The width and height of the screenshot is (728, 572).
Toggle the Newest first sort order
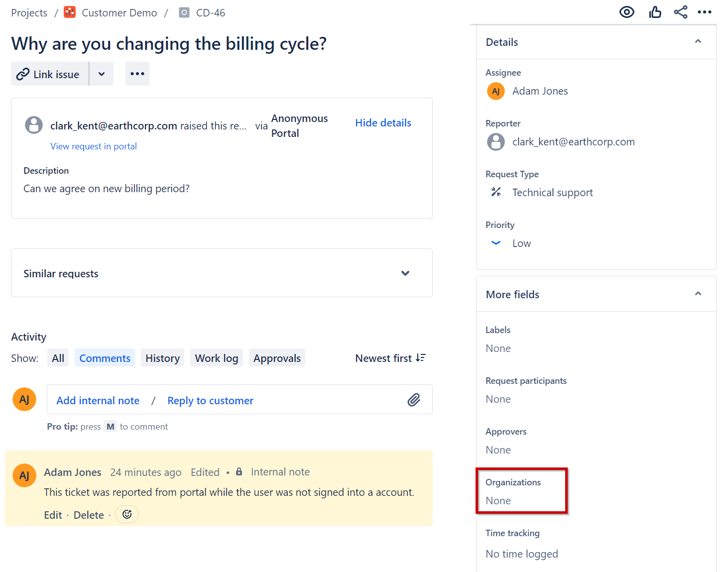[x=390, y=357]
